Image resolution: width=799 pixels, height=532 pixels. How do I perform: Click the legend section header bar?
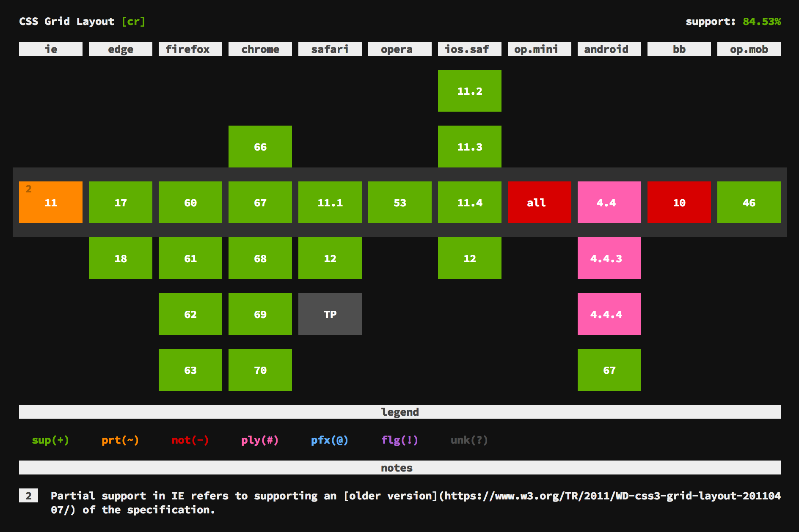(400, 412)
